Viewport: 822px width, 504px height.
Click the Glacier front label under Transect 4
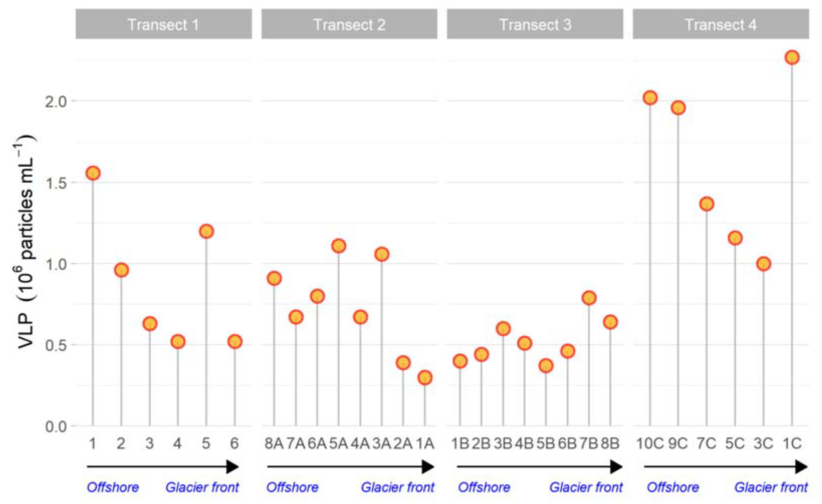coord(771,487)
